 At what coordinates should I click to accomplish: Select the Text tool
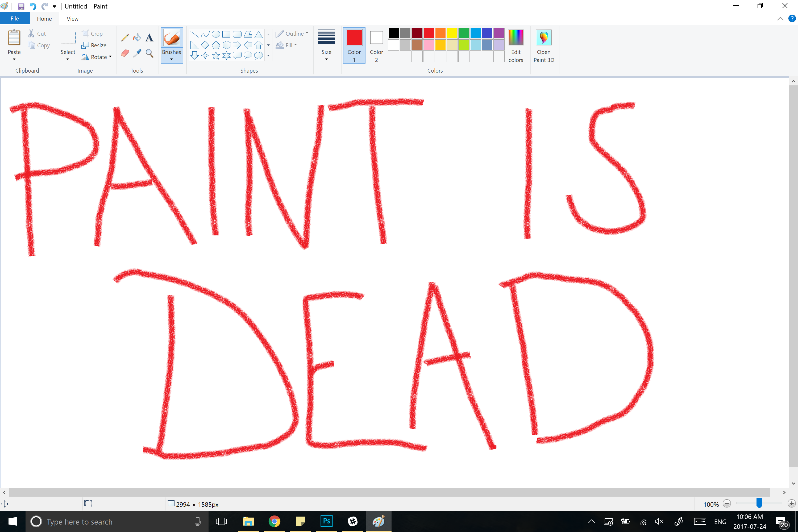(x=149, y=37)
